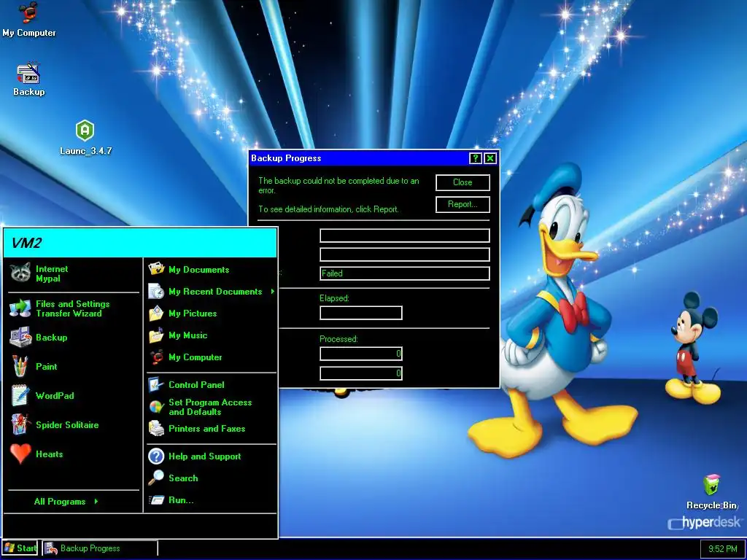
Task: Open My Computer desktop icon
Action: [x=28, y=12]
